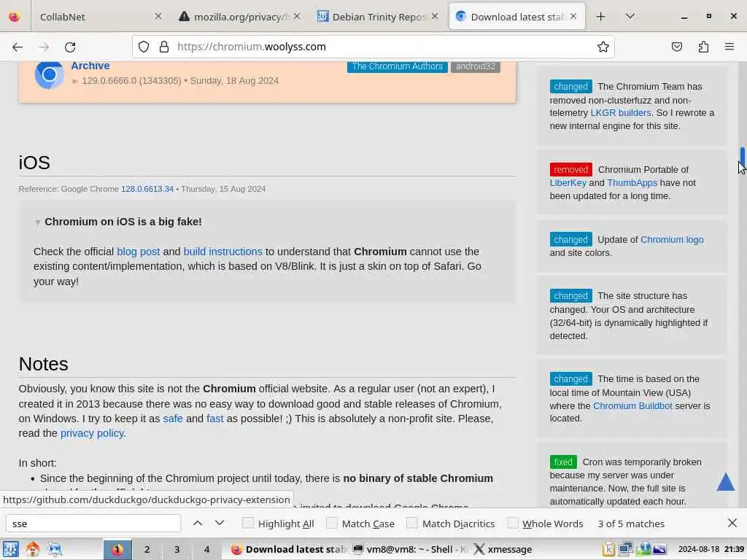
Task: Close the CollabNet tab
Action: [x=158, y=16]
